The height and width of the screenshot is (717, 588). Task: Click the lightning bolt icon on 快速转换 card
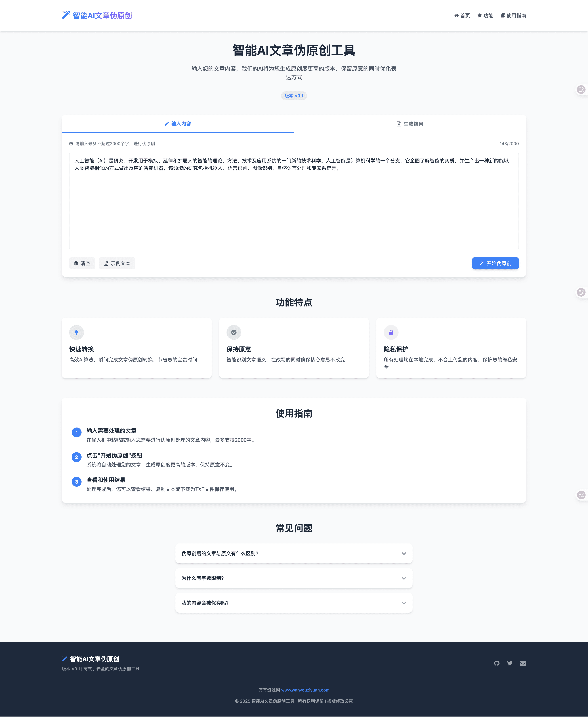pyautogui.click(x=77, y=332)
